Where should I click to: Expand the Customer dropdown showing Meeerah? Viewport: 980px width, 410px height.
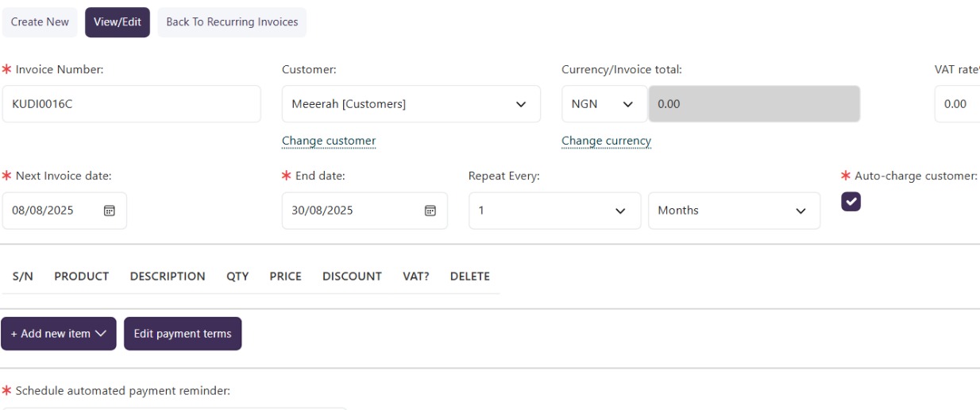pyautogui.click(x=411, y=104)
